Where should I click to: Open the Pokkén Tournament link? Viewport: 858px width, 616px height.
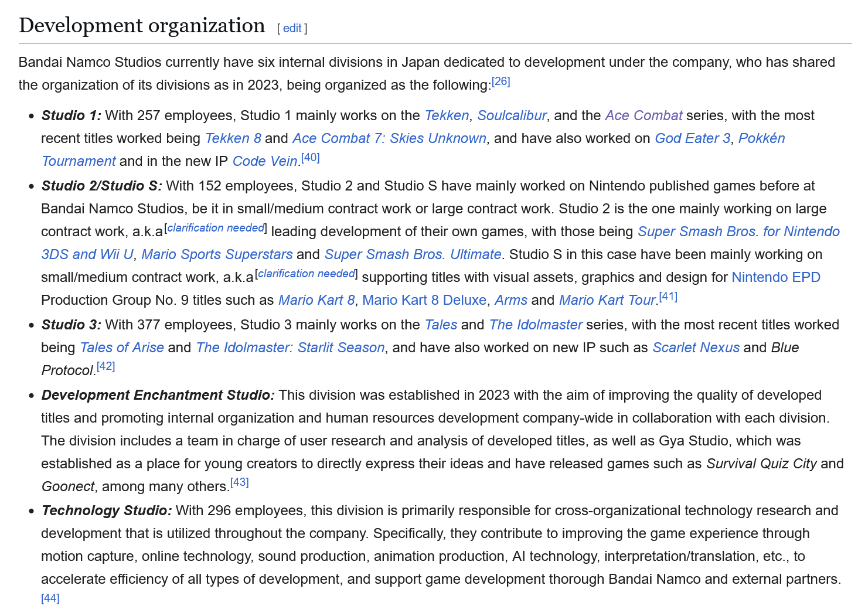761,138
